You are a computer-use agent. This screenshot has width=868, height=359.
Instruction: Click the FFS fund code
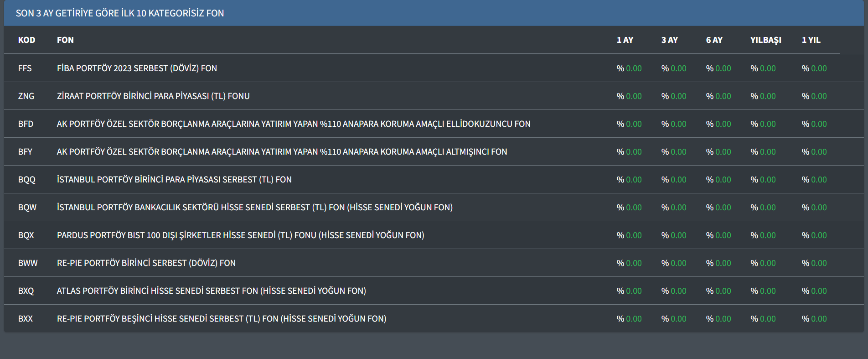25,68
